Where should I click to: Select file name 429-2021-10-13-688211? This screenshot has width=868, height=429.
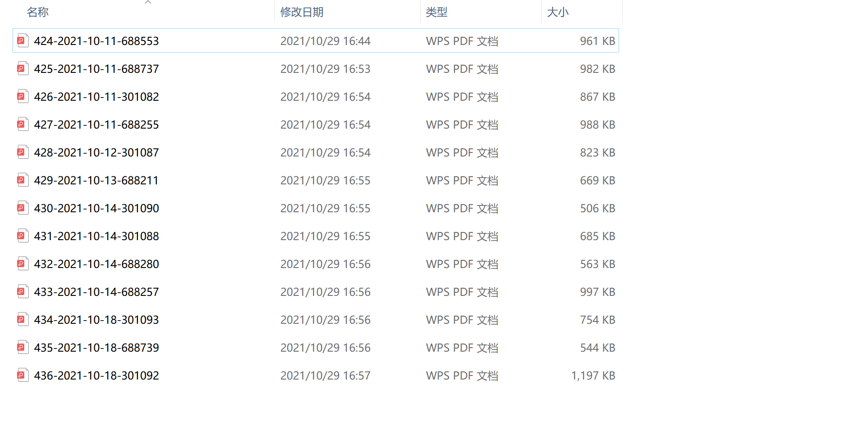point(97,180)
